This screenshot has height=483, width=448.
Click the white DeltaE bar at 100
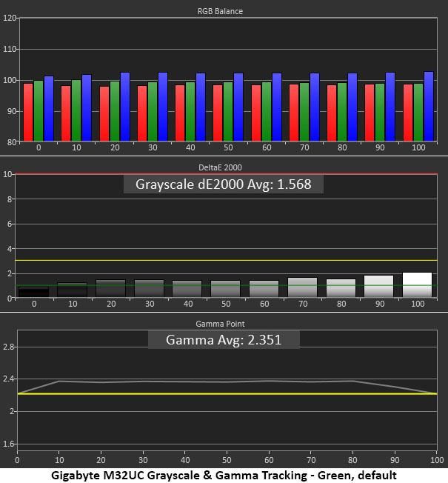coord(417,285)
